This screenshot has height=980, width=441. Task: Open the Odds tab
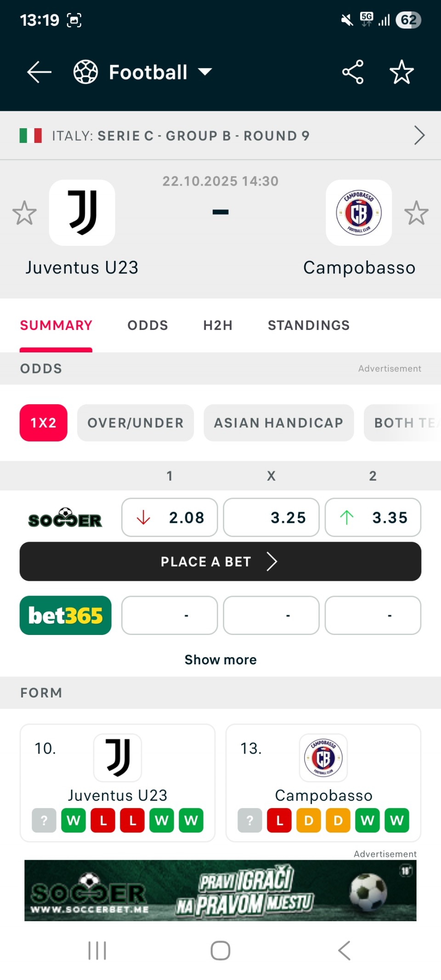click(147, 325)
